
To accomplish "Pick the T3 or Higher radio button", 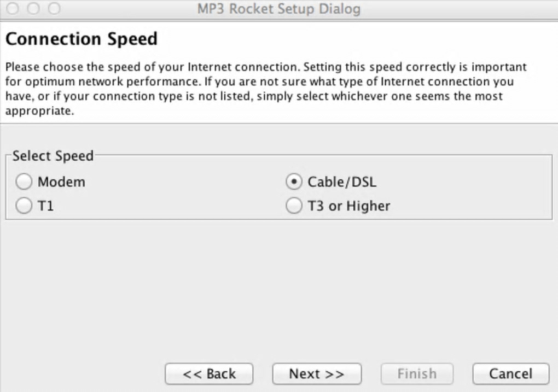I will pos(294,206).
